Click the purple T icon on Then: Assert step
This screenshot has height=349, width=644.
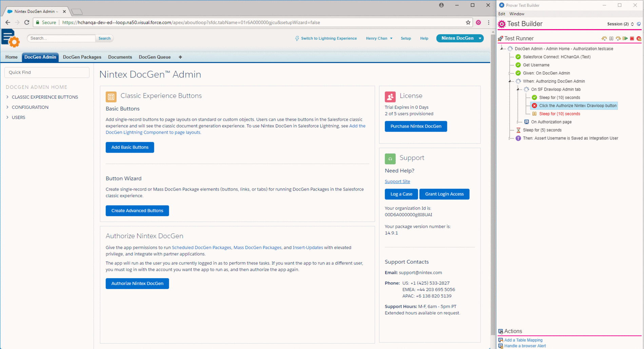click(x=518, y=138)
